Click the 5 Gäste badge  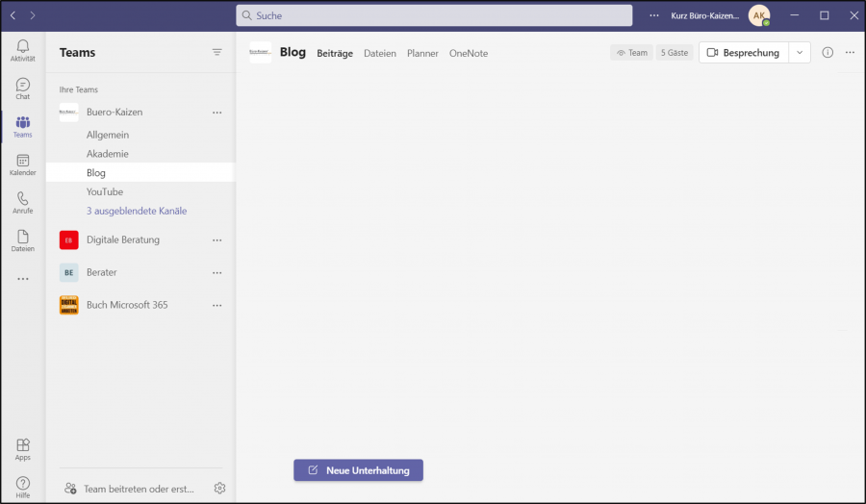pos(675,53)
